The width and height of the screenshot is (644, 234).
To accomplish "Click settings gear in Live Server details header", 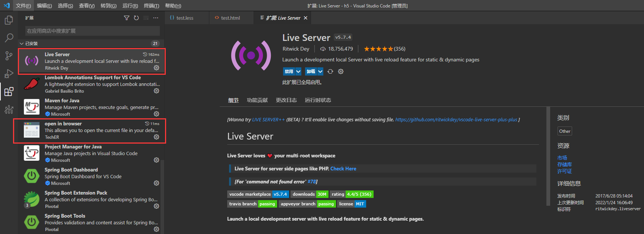I will [341, 71].
